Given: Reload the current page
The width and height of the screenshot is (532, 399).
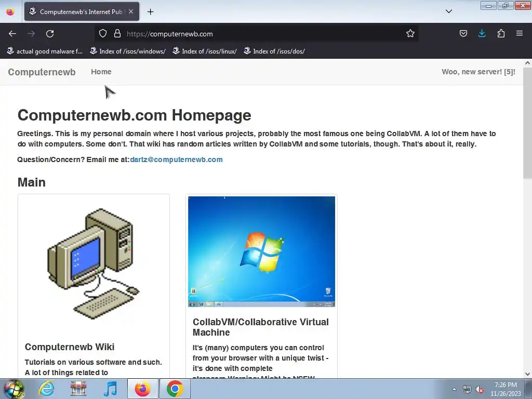Looking at the screenshot, I should [50, 34].
